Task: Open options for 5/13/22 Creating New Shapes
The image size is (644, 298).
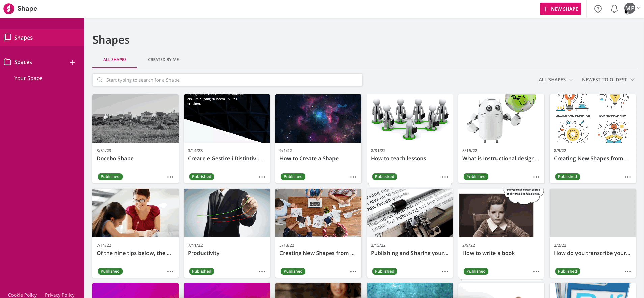Action: [353, 271]
